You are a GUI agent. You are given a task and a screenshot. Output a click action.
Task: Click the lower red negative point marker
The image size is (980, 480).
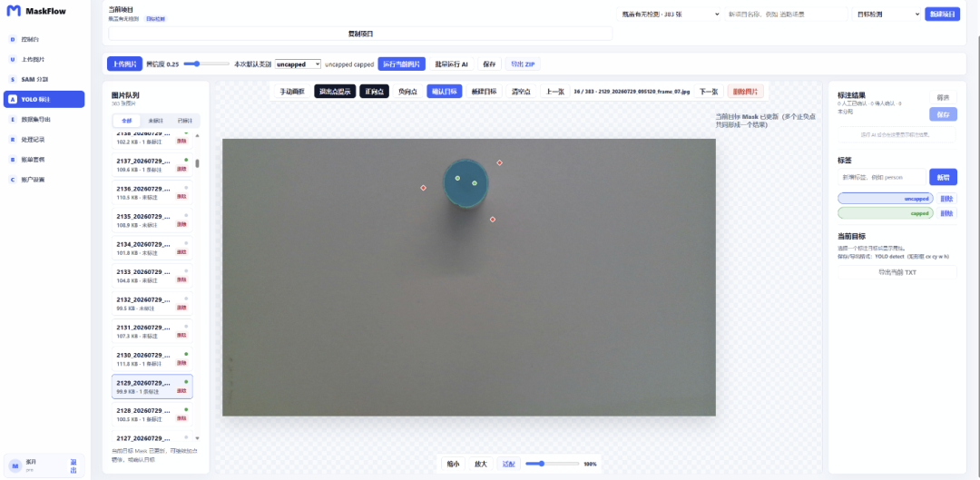[493, 220]
